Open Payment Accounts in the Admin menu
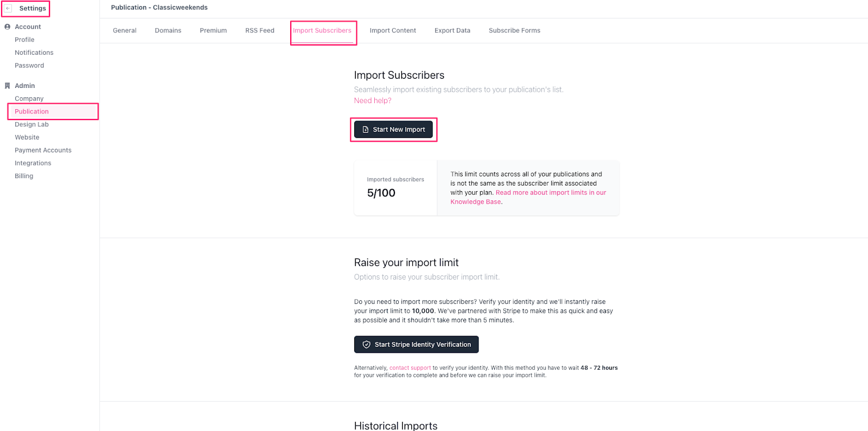Screen dimensions: 868x431 click(43, 150)
